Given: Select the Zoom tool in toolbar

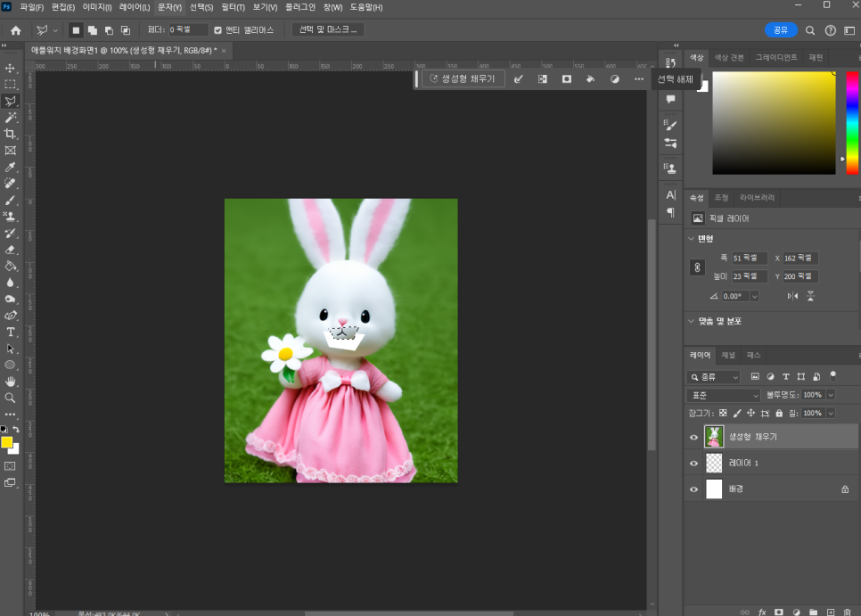Looking at the screenshot, I should click(x=11, y=398).
